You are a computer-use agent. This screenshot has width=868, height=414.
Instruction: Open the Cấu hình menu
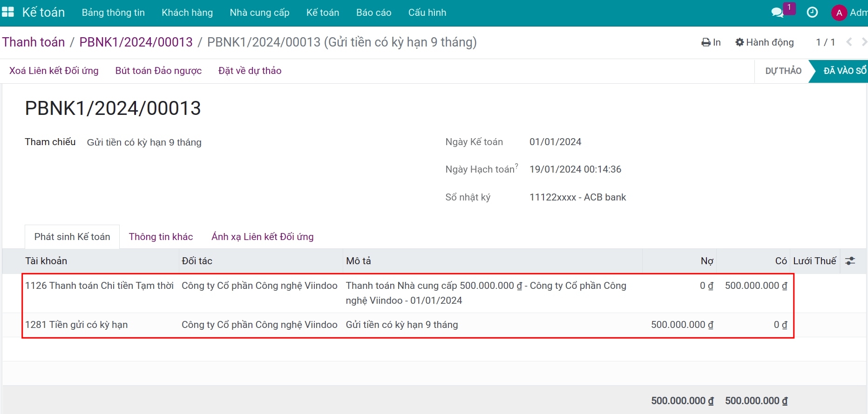pos(427,13)
